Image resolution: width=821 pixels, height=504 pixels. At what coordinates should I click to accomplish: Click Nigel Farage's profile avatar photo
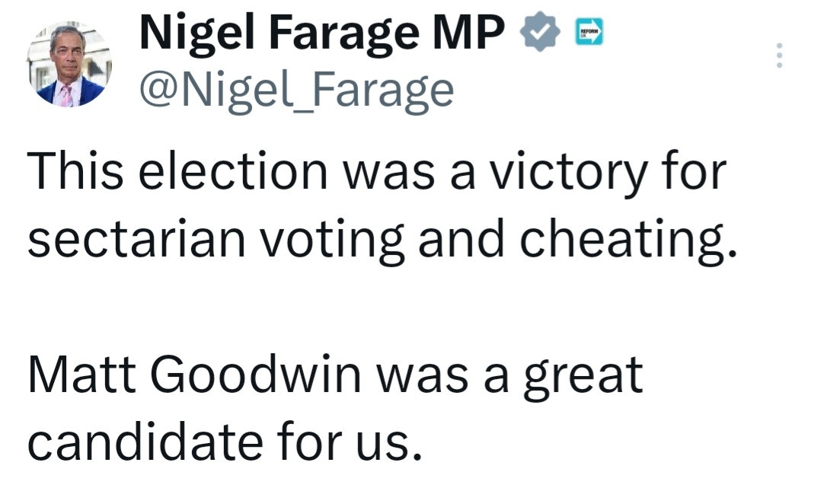coord(69,65)
